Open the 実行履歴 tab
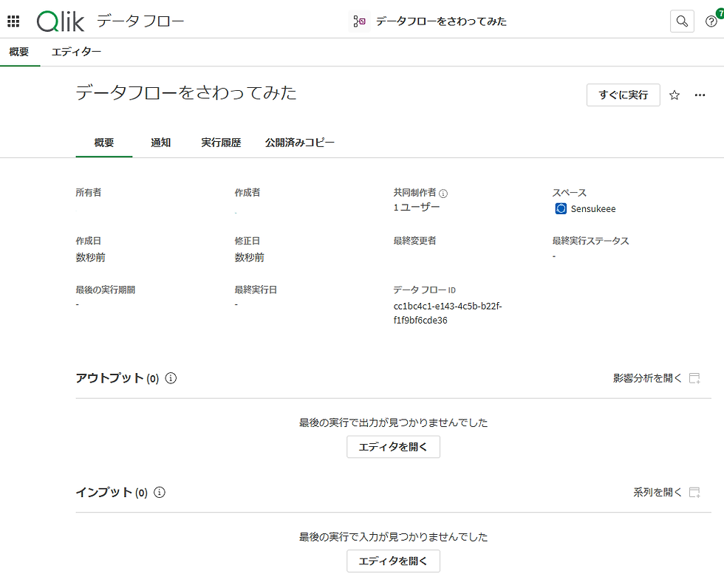Screen dimensions: 724x588 (x=221, y=143)
